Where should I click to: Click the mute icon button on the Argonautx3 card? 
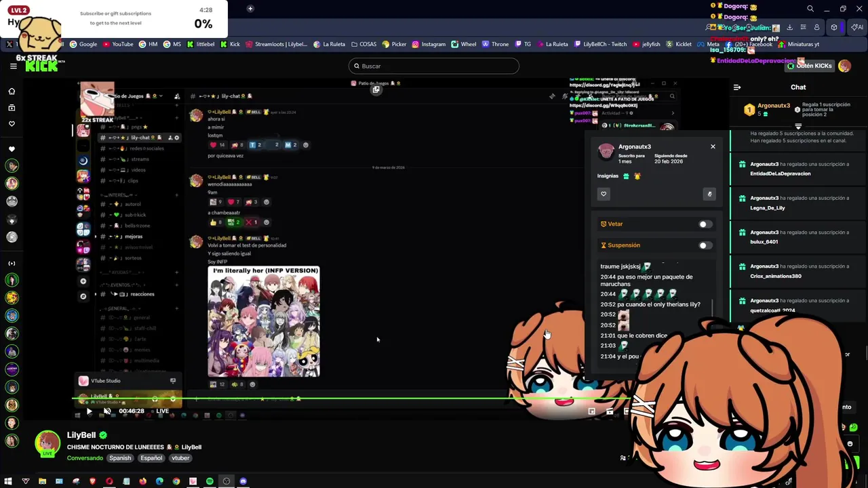(709, 194)
